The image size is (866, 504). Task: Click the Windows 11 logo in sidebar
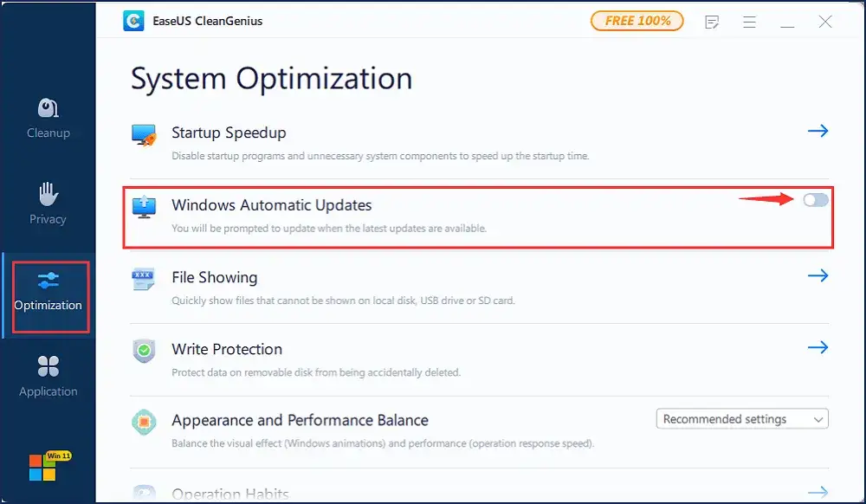[x=42, y=468]
